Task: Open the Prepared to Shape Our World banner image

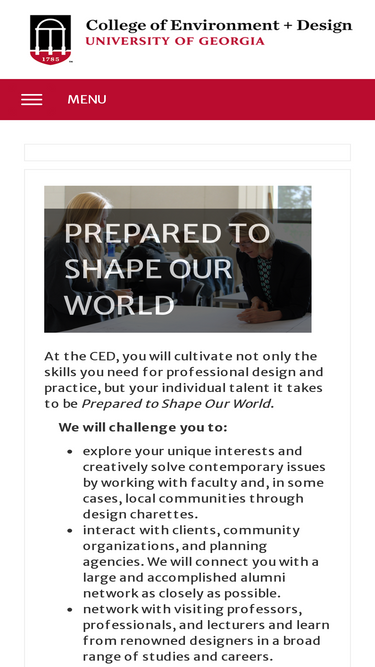Action: tap(178, 259)
